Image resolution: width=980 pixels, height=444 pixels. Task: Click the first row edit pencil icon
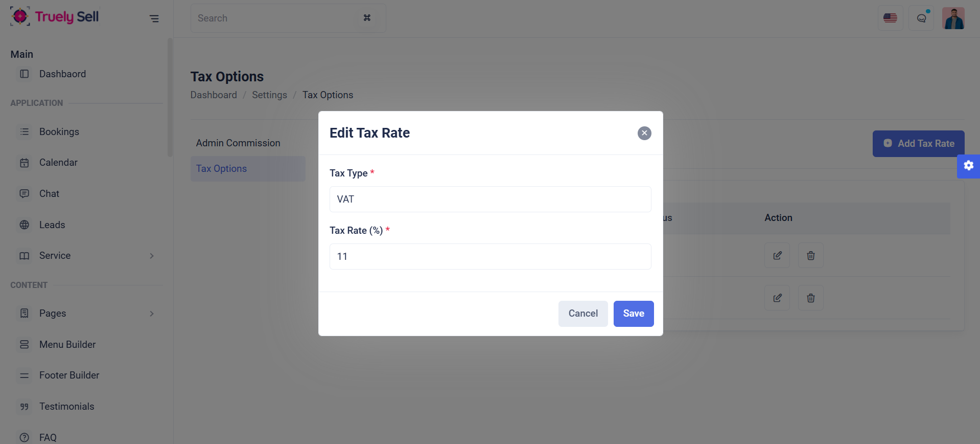coord(777,255)
